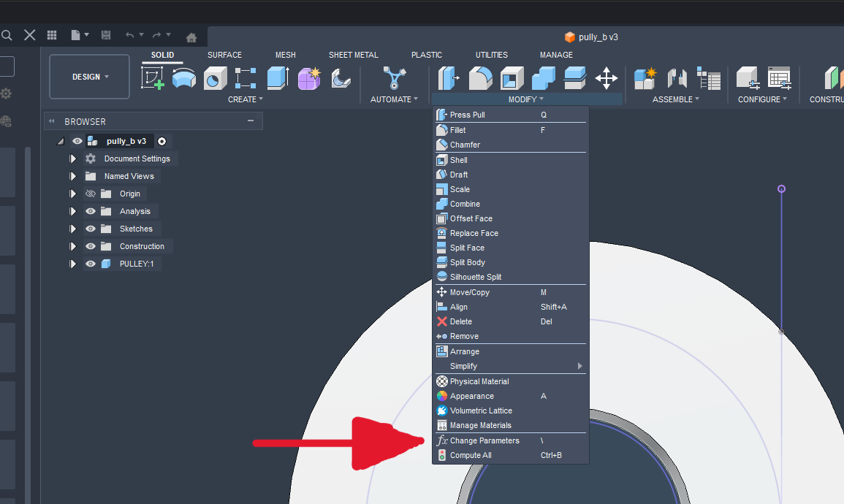The height and width of the screenshot is (504, 844).
Task: Hide the Construction folder eye icon
Action: (x=91, y=246)
